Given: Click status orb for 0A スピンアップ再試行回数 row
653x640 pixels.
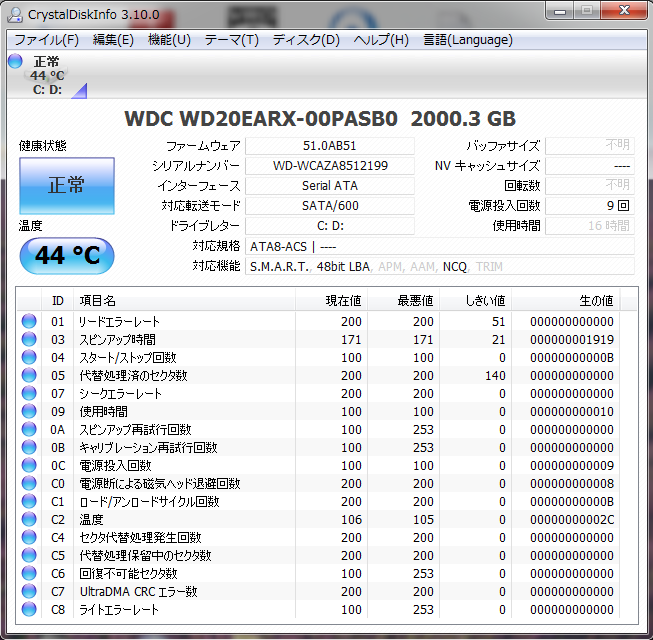Looking at the screenshot, I should [29, 429].
